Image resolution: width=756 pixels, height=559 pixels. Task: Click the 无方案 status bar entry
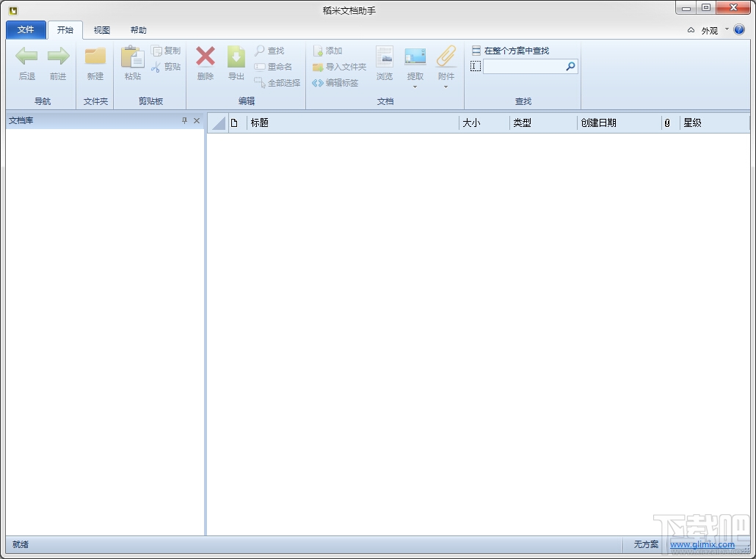[x=646, y=544]
